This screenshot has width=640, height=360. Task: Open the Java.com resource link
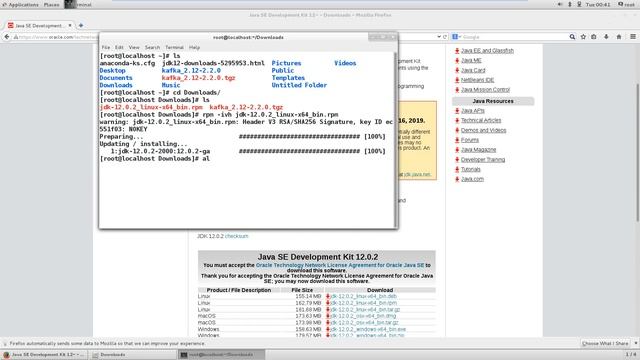473,179
